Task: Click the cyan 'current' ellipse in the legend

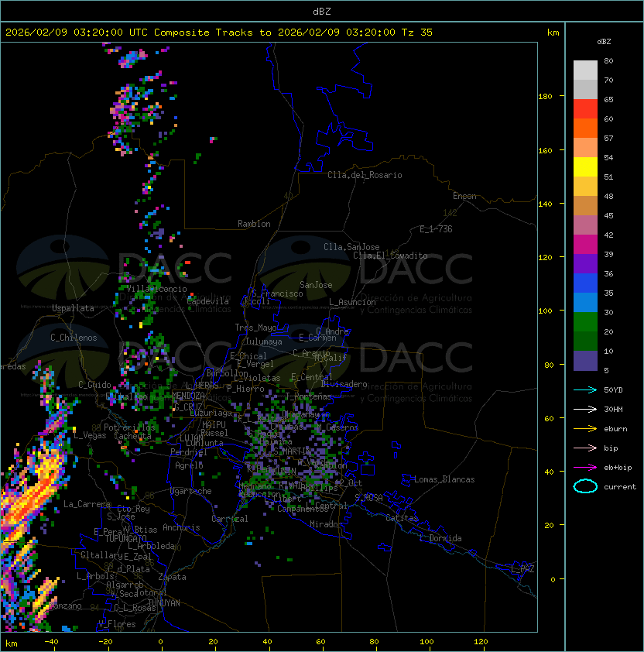Action: (585, 486)
